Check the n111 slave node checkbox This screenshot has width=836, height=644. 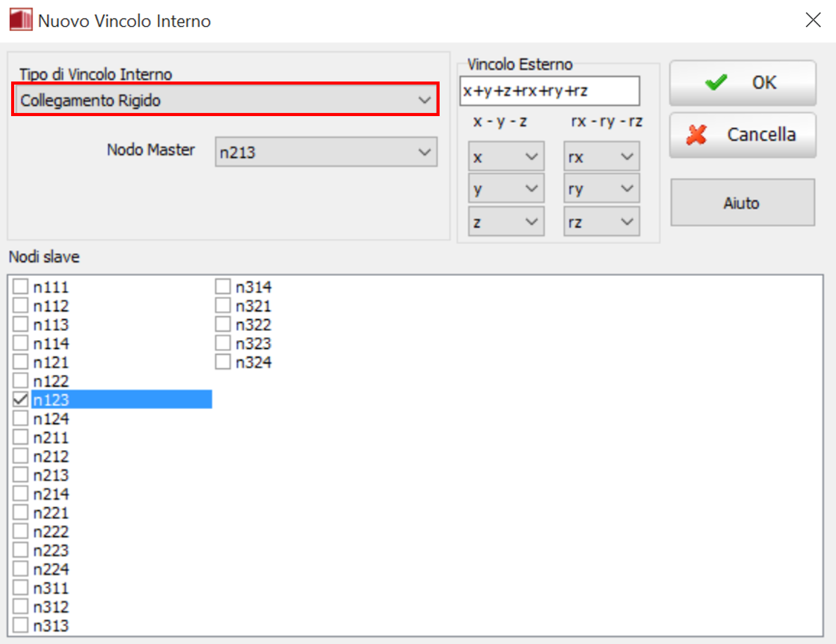pyautogui.click(x=20, y=286)
